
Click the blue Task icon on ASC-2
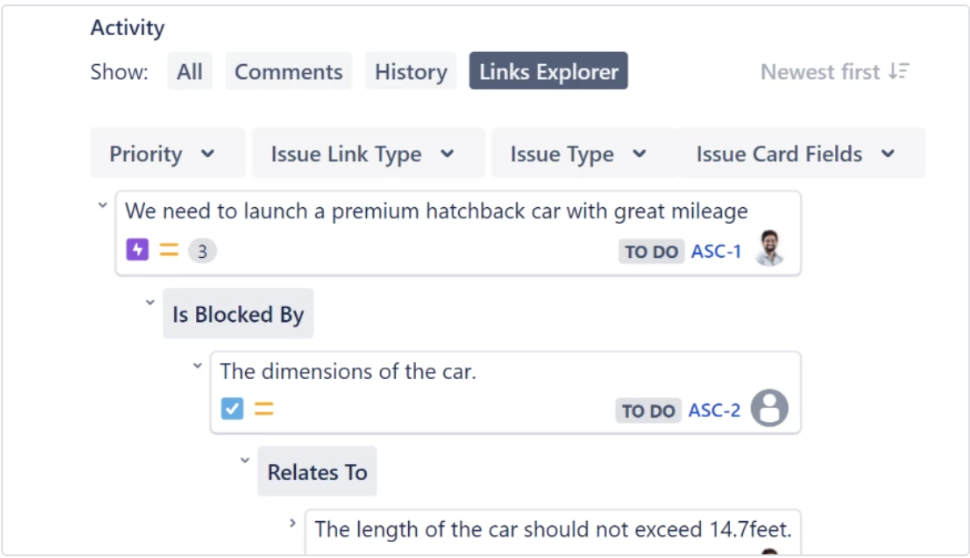tap(232, 408)
